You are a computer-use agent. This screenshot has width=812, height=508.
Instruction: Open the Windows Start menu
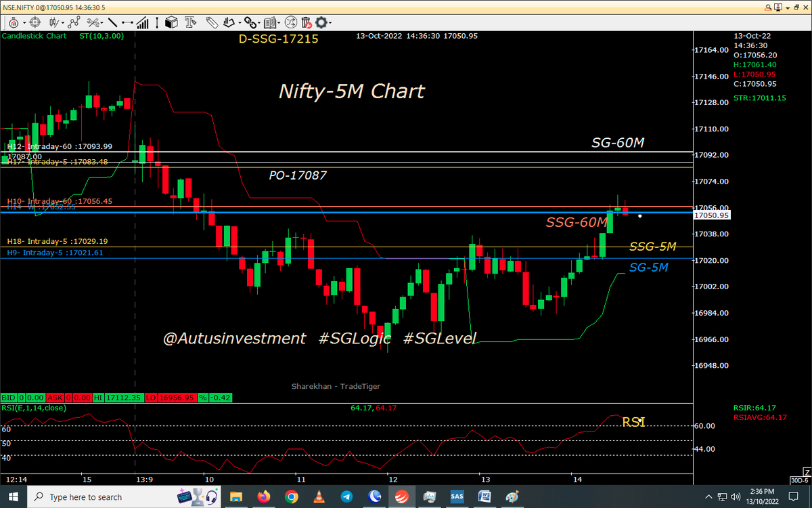tap(13, 496)
